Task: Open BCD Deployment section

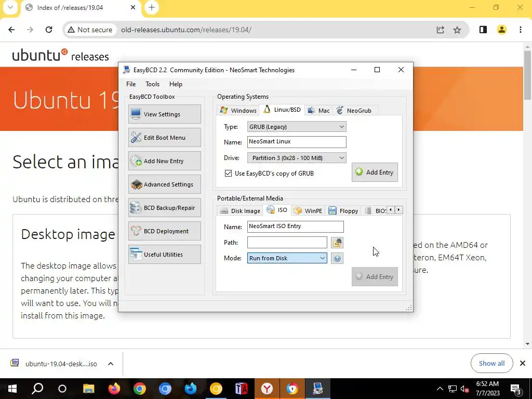Action: pos(165,231)
